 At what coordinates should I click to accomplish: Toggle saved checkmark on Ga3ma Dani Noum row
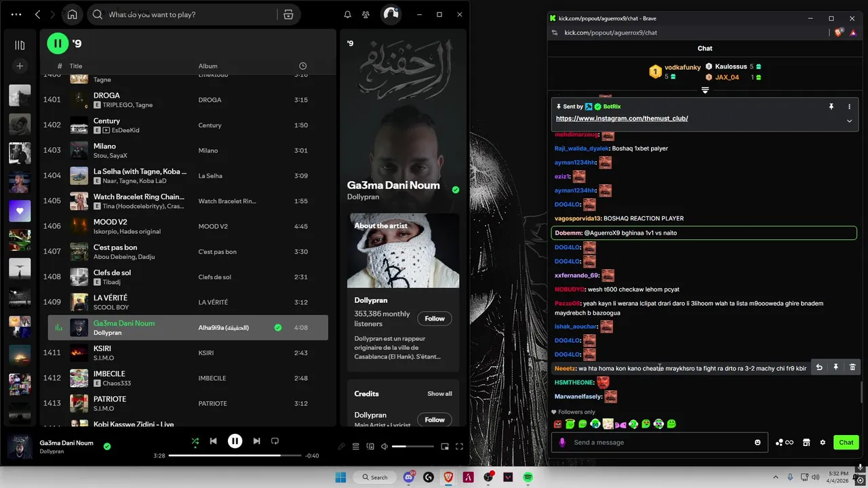click(278, 327)
